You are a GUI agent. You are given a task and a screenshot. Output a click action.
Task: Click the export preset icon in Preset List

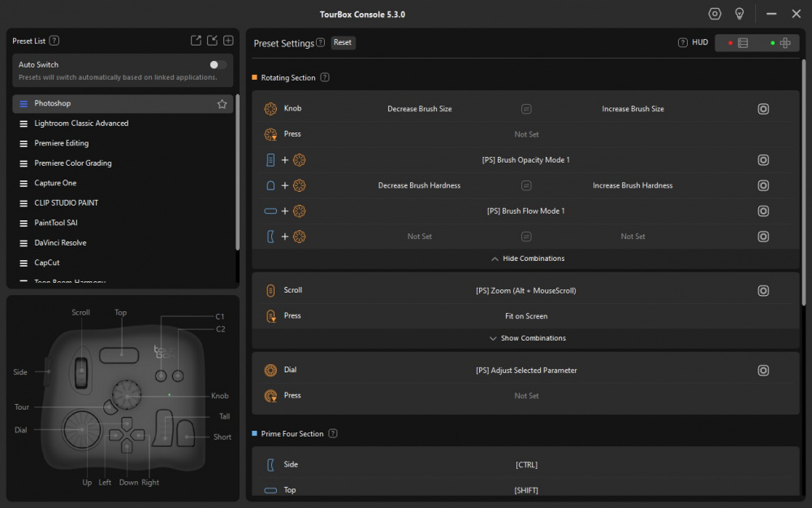coord(196,41)
